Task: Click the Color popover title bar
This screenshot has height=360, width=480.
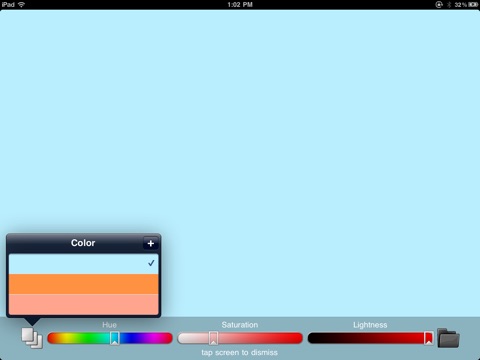Action: (83, 243)
